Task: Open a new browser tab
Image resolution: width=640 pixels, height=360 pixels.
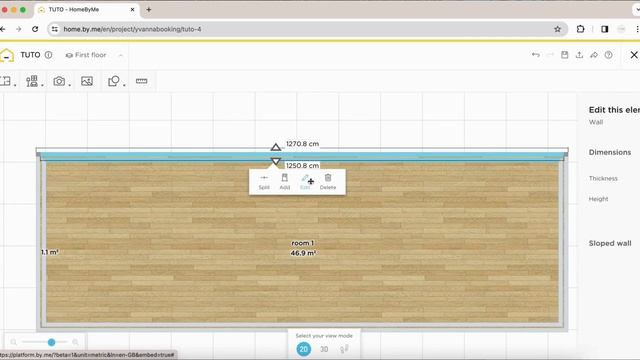Action: coord(149,9)
